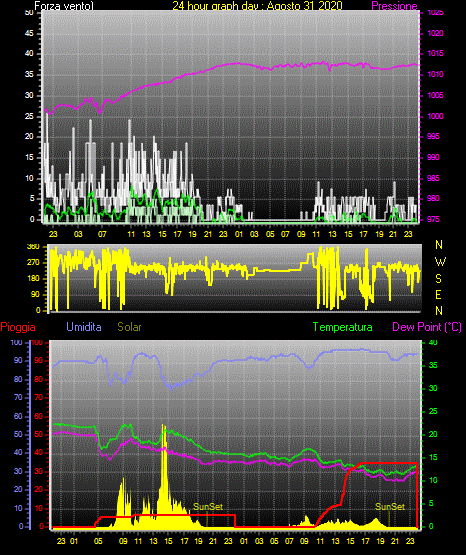Click the '15' wind speed axis value
This screenshot has height=555, width=466.
click(29, 157)
